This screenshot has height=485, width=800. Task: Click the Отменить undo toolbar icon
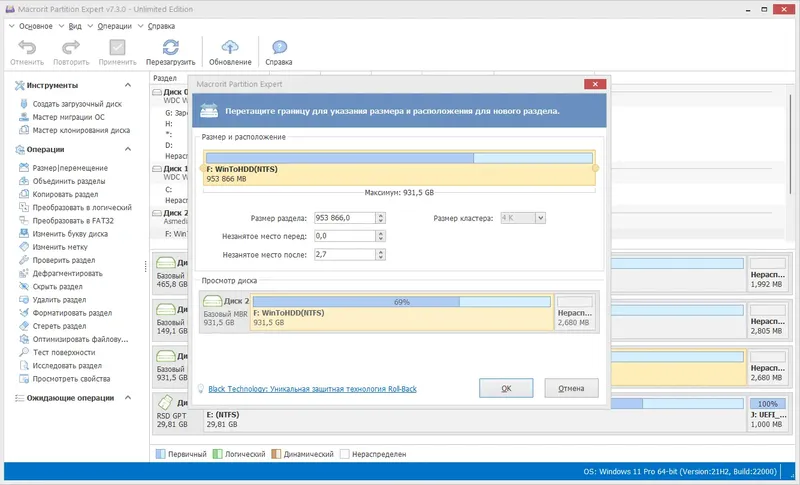pyautogui.click(x=27, y=47)
